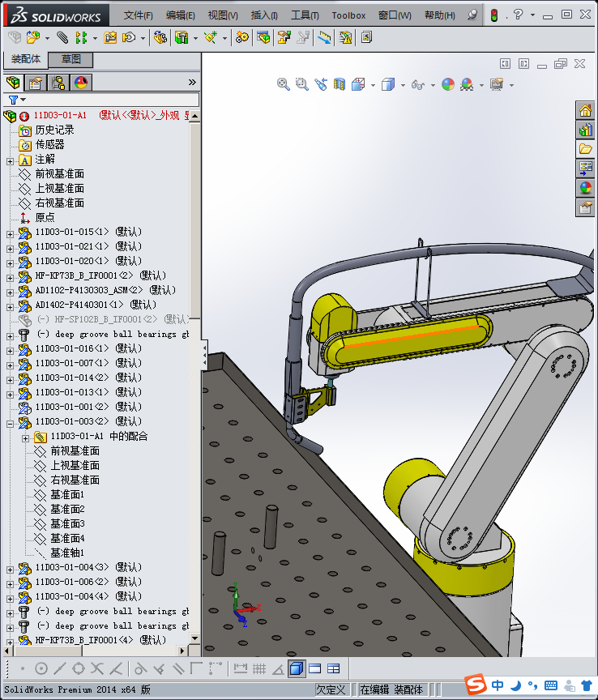This screenshot has height=700, width=598.
Task: Expand the 11D03-01-A1 中的配合 mates folder
Action: [25, 438]
